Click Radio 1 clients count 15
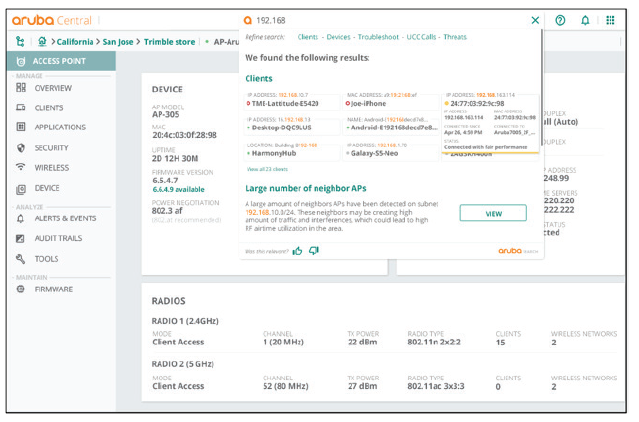The image size is (639, 422). click(x=500, y=343)
